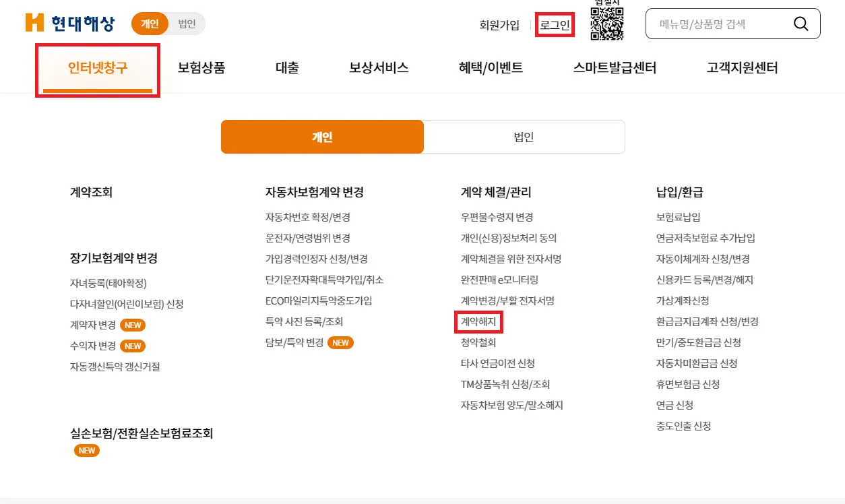Select the 개인 pill beside the logo

click(149, 23)
